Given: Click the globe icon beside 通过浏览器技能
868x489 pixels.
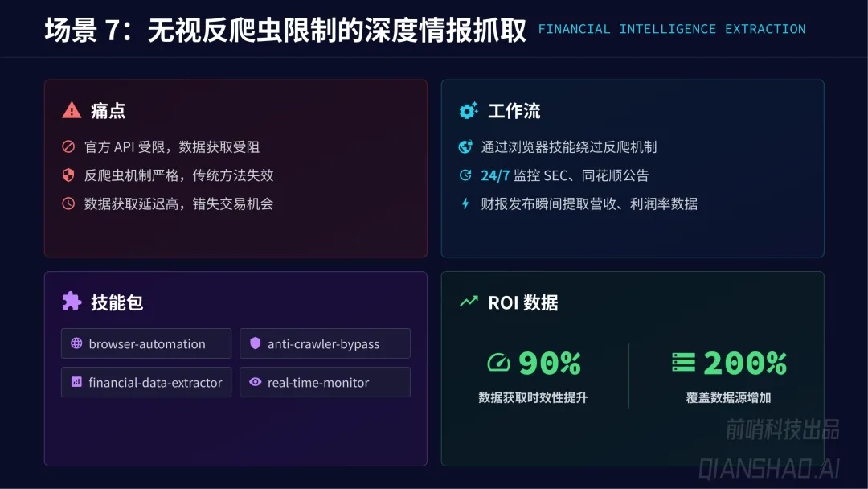Looking at the screenshot, I should (x=465, y=147).
